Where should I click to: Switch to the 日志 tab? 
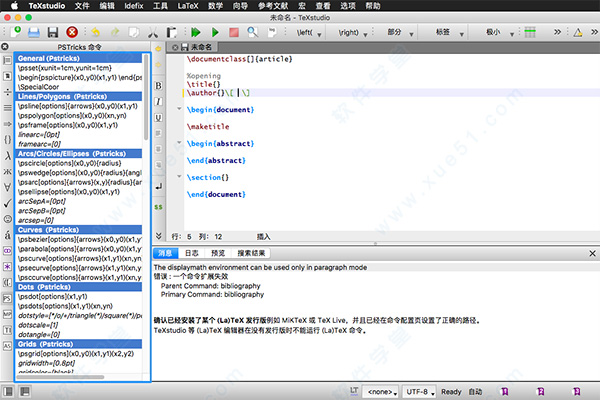click(192, 253)
